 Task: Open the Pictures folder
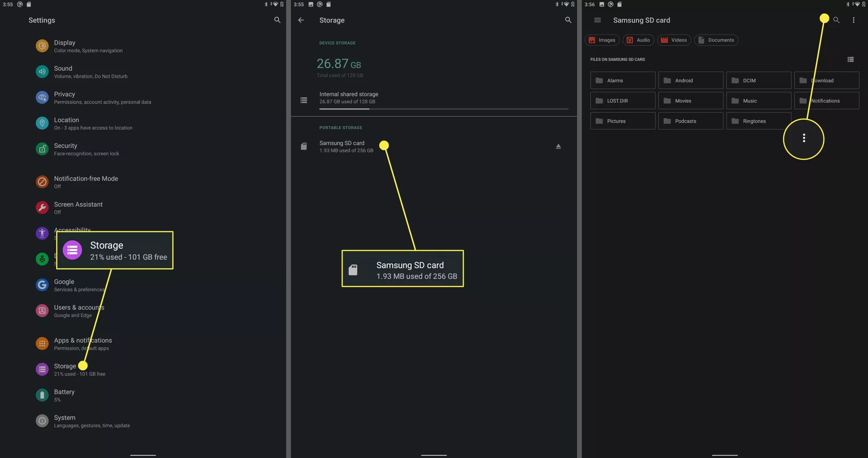tap(623, 121)
